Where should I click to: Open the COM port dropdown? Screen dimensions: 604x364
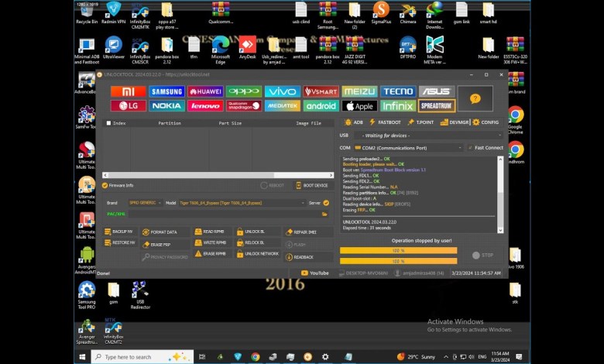click(409, 147)
